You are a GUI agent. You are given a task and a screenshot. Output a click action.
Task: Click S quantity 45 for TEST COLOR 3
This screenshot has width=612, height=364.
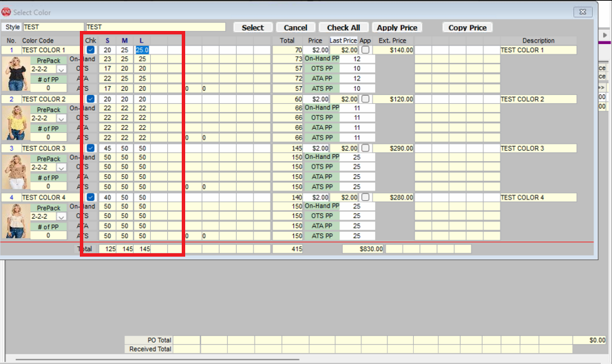(107, 148)
